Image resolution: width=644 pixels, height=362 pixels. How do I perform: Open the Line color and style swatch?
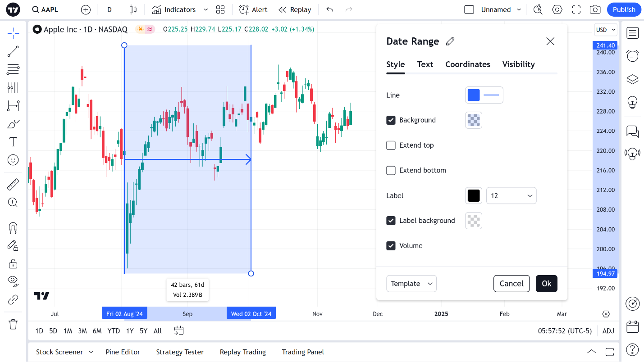tap(484, 95)
